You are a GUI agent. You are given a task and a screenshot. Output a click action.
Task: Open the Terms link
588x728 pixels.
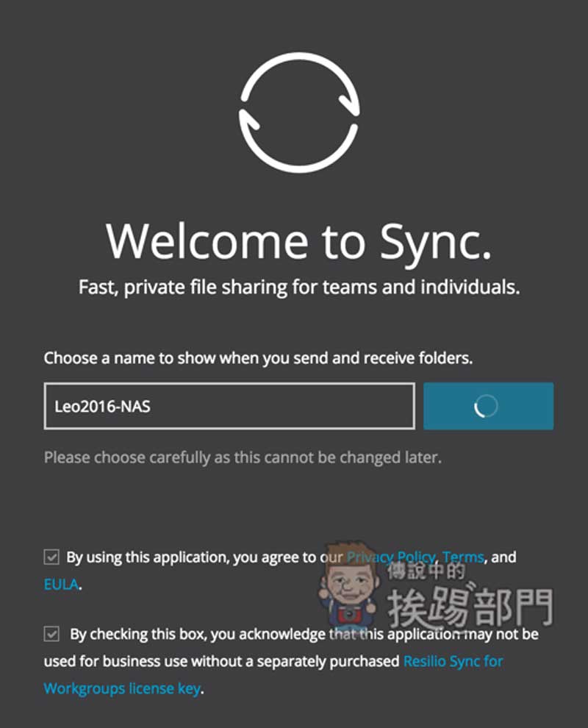point(463,557)
